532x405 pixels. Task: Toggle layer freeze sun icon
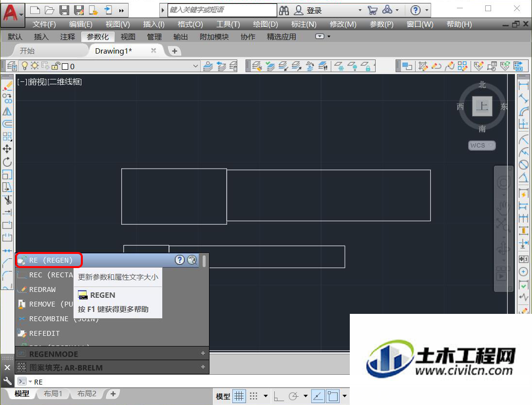(35, 65)
